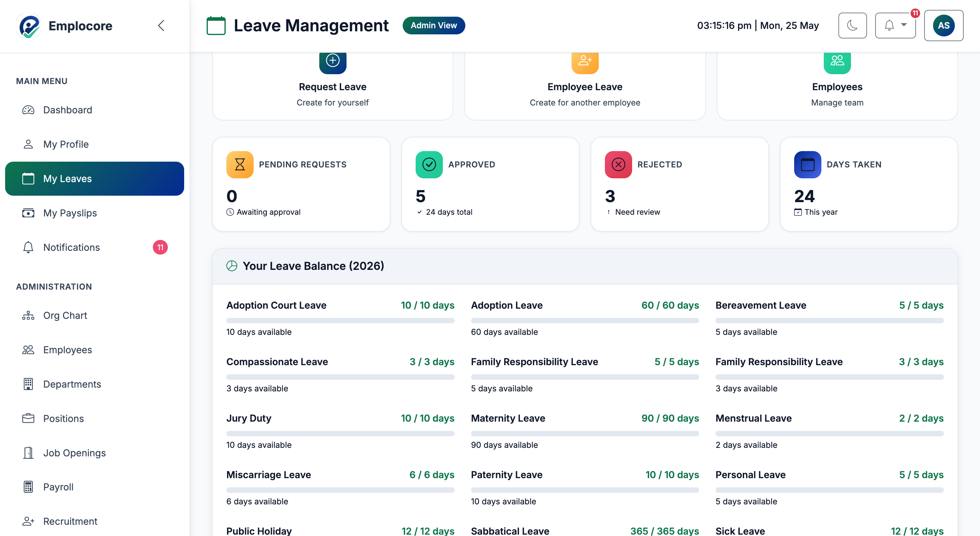The image size is (980, 536).
Task: Click the Recruitment person-plus icon
Action: point(28,521)
